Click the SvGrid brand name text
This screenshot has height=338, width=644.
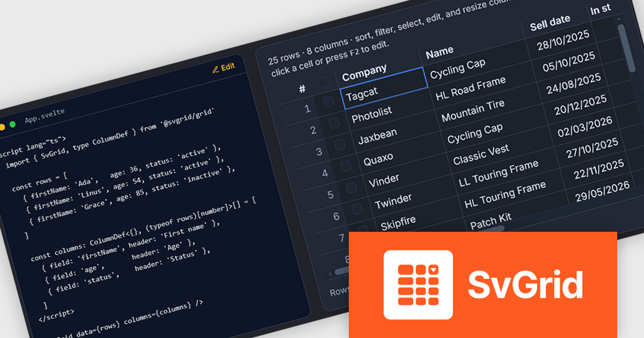tap(525, 285)
